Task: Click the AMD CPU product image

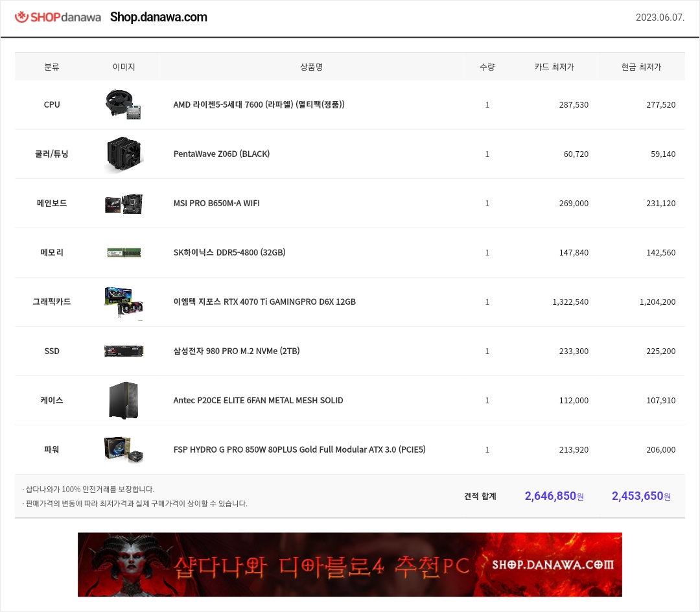Action: pos(124,104)
